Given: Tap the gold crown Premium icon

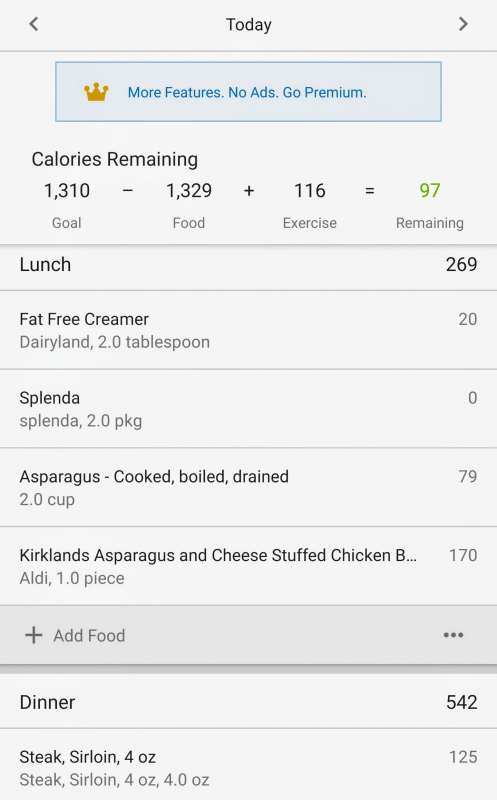Looking at the screenshot, I should pyautogui.click(x=96, y=92).
